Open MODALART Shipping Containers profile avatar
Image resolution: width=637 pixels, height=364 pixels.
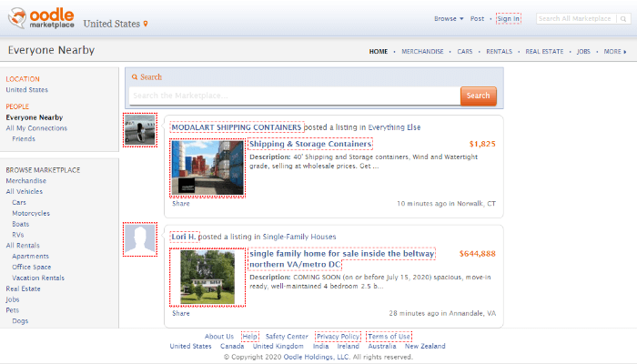click(140, 130)
